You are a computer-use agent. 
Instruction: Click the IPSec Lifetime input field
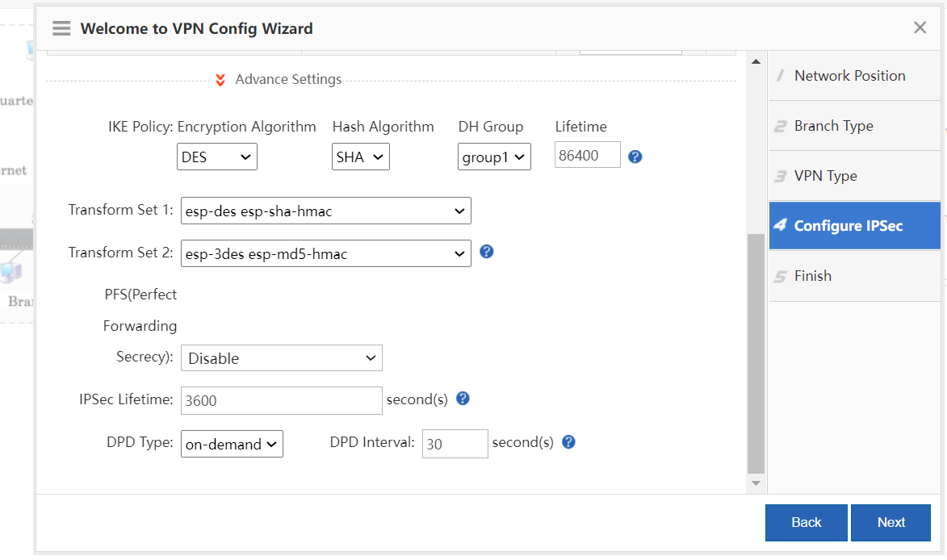(281, 400)
